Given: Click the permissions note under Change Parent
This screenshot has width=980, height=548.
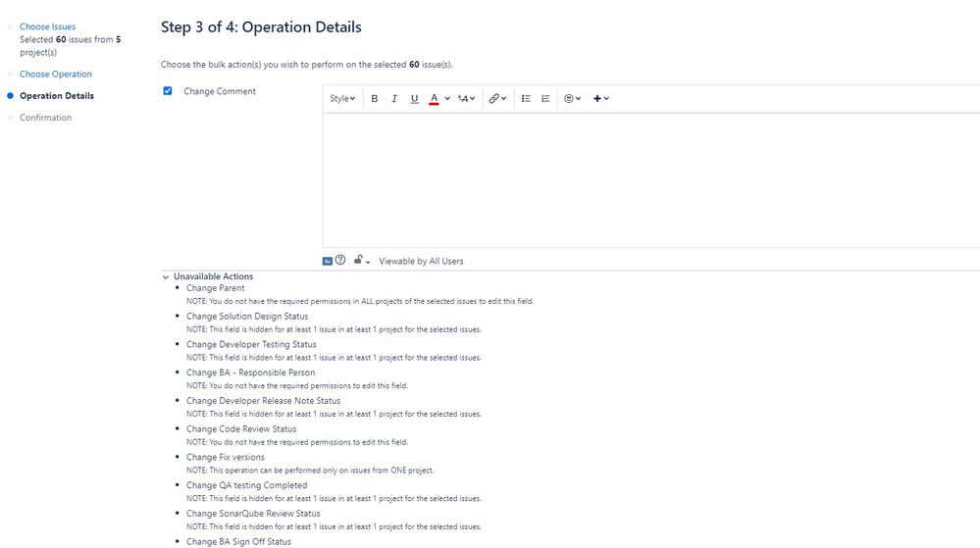Looking at the screenshot, I should 360,301.
